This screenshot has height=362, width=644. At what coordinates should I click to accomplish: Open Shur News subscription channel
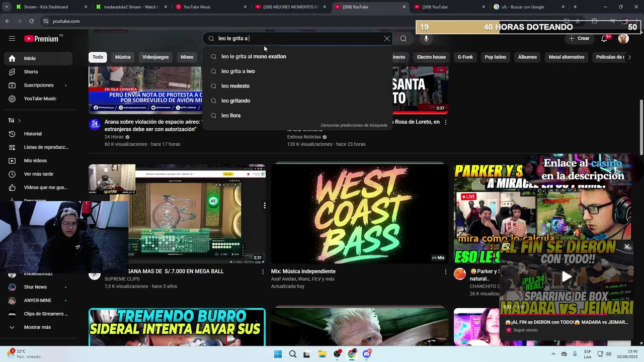coord(38,287)
